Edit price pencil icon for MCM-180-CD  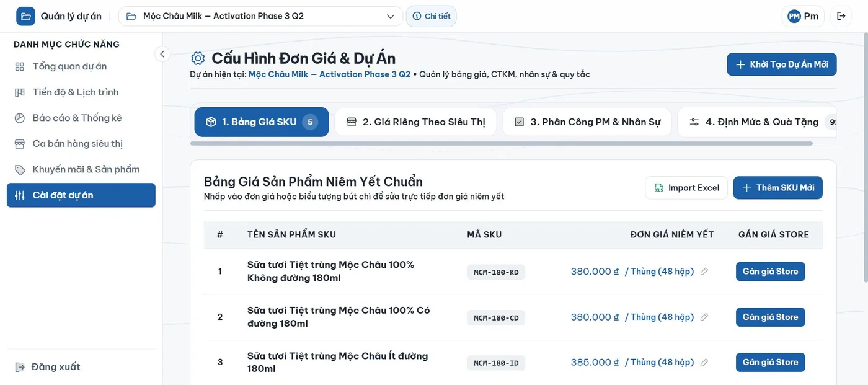coord(704,317)
